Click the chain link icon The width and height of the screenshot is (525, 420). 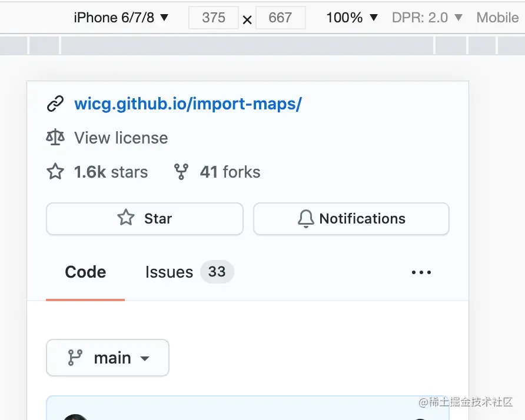point(55,104)
